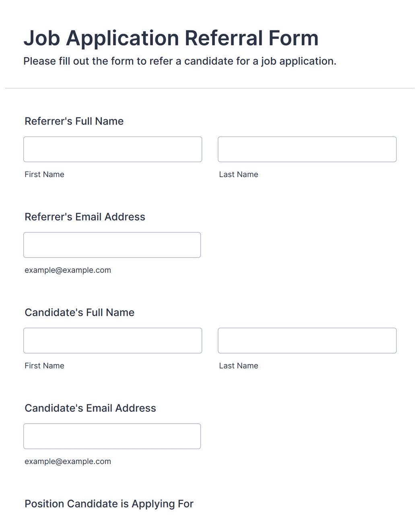The width and height of the screenshot is (420, 517).
Task: Click the form's instruction subtitle text
Action: [180, 61]
